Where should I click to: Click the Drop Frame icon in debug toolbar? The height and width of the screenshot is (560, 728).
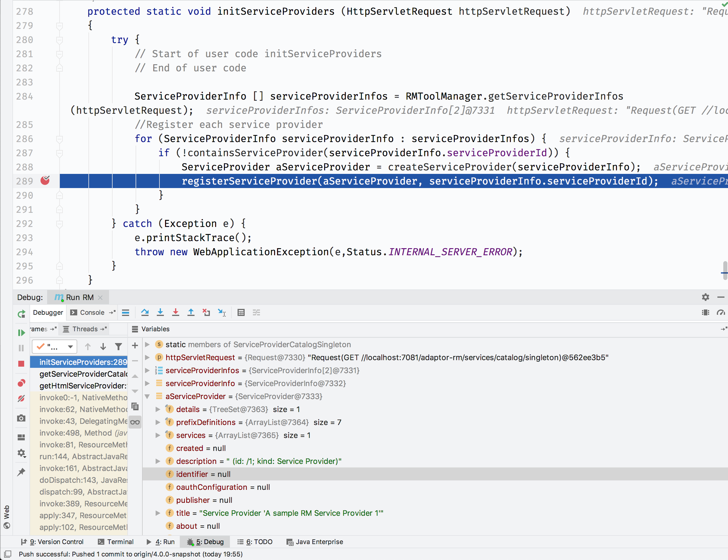(206, 312)
